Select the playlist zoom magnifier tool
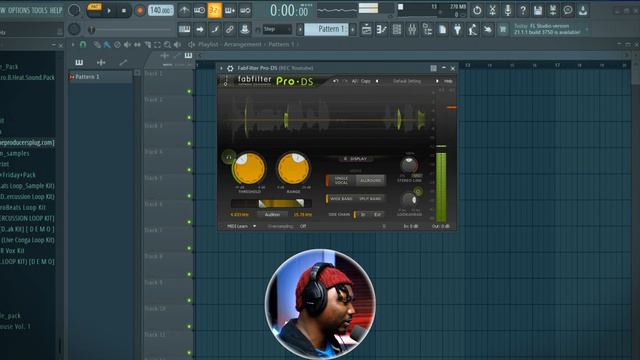This screenshot has height=360, width=640. [x=167, y=44]
